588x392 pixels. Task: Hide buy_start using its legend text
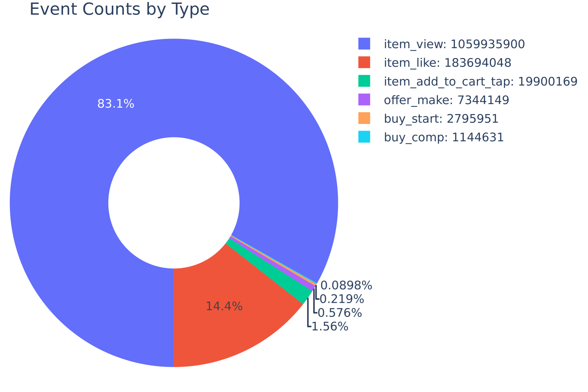point(441,119)
